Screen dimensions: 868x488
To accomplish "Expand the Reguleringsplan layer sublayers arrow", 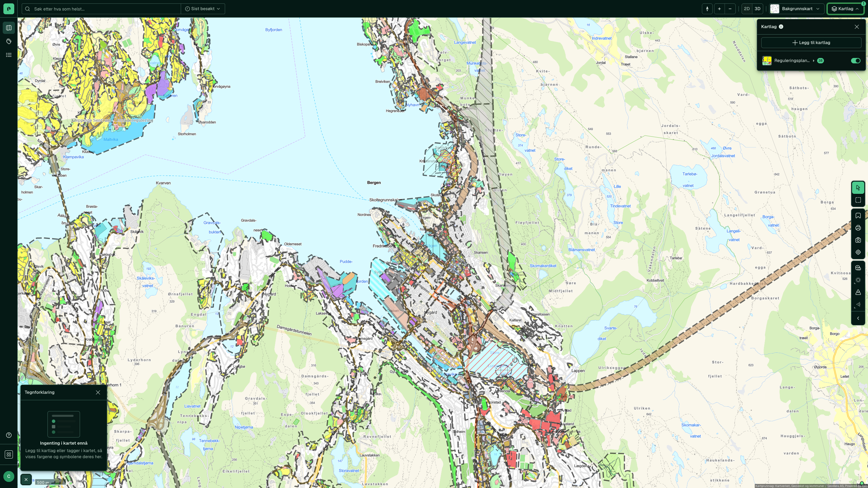I will [x=813, y=61].
